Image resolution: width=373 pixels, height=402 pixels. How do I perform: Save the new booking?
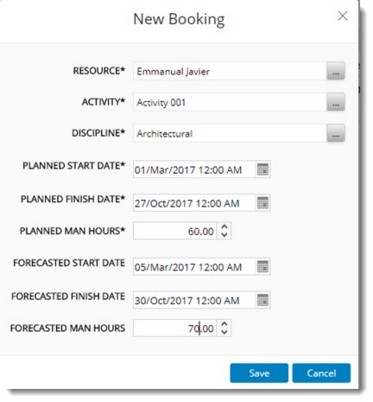[x=259, y=373]
